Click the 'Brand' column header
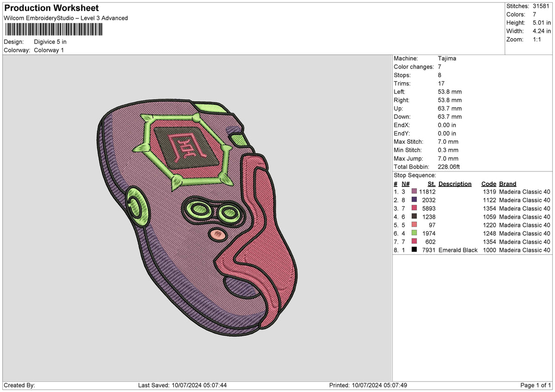The height and width of the screenshot is (392, 555). 507,184
